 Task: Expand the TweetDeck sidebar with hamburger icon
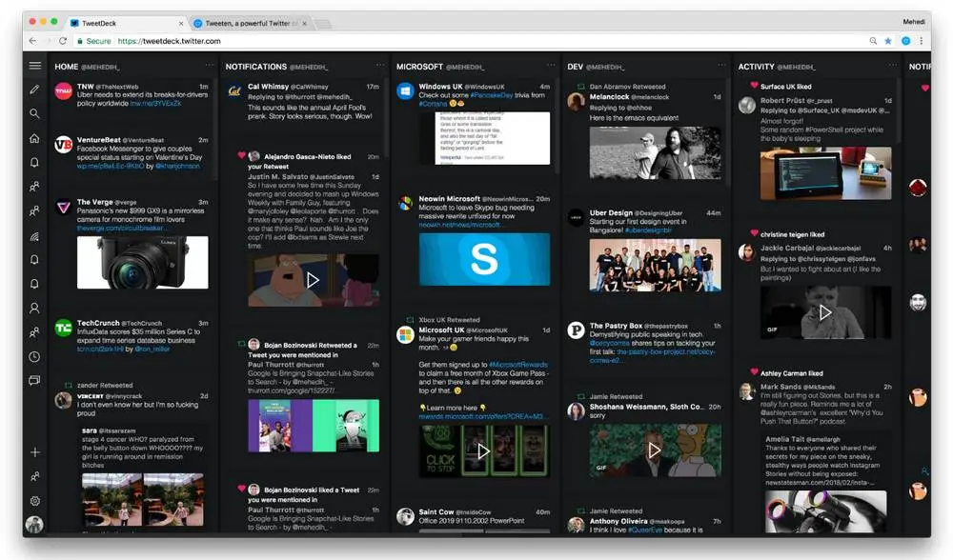(x=35, y=66)
